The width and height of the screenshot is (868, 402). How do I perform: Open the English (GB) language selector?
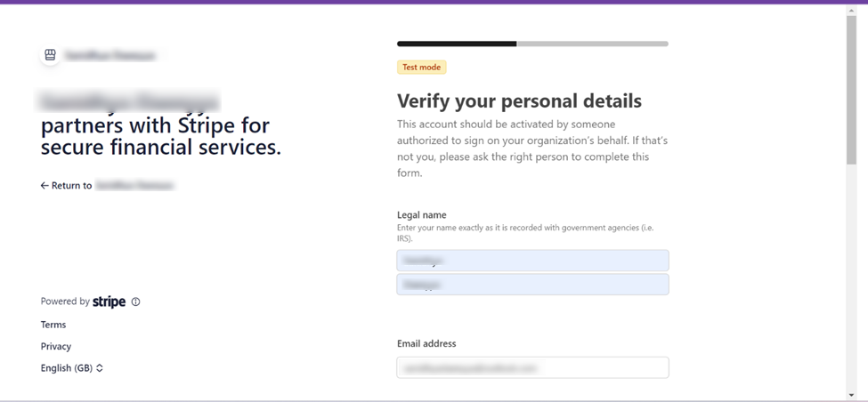pyautogui.click(x=67, y=368)
